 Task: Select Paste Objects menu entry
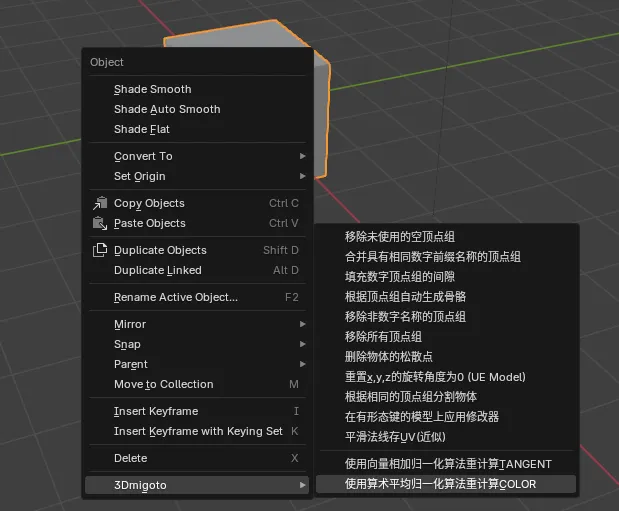[197, 223]
